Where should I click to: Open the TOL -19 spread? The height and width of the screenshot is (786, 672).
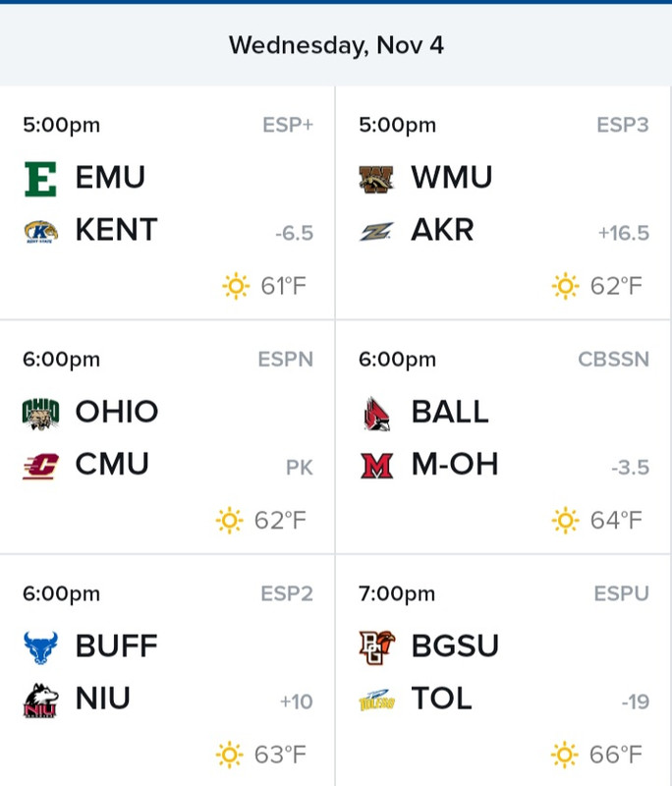[x=636, y=702]
